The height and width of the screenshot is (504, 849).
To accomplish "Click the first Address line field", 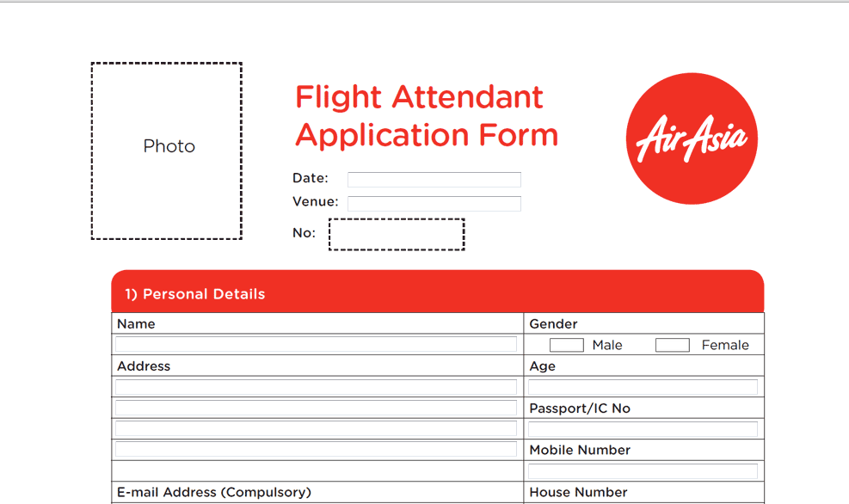I will [316, 386].
